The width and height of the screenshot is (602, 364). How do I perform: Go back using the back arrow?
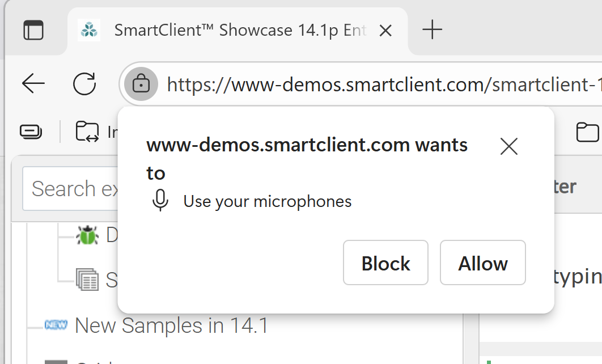click(x=33, y=84)
